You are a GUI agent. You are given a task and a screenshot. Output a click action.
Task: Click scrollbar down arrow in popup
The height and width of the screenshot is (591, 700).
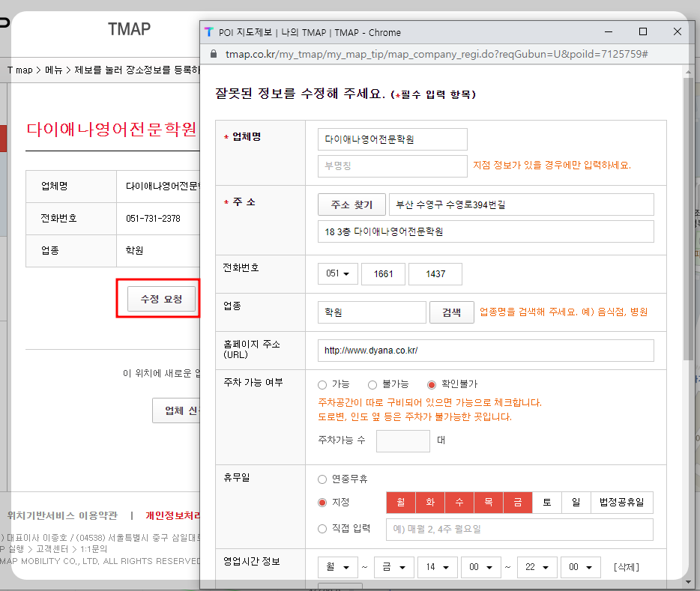tap(688, 583)
